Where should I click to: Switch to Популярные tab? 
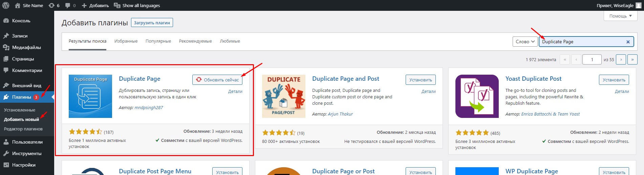(158, 41)
